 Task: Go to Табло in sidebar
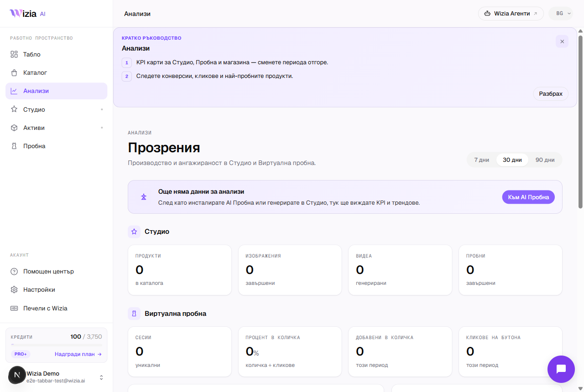tap(57, 54)
